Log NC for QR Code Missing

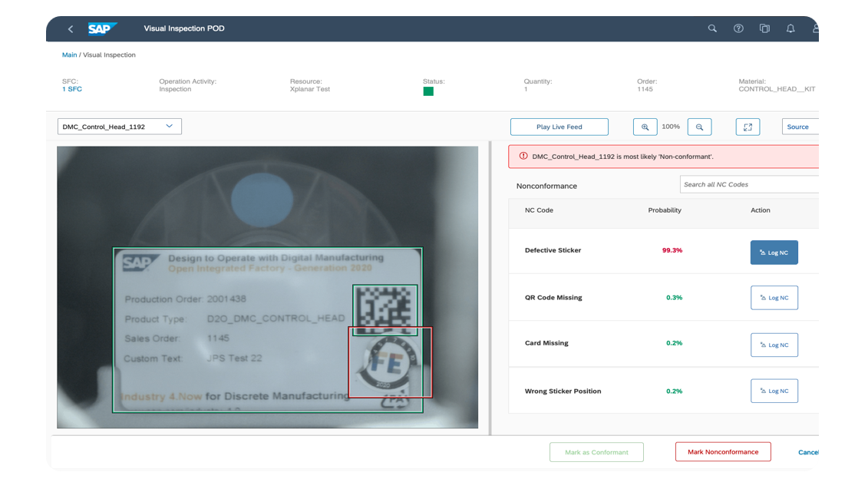pyautogui.click(x=774, y=298)
